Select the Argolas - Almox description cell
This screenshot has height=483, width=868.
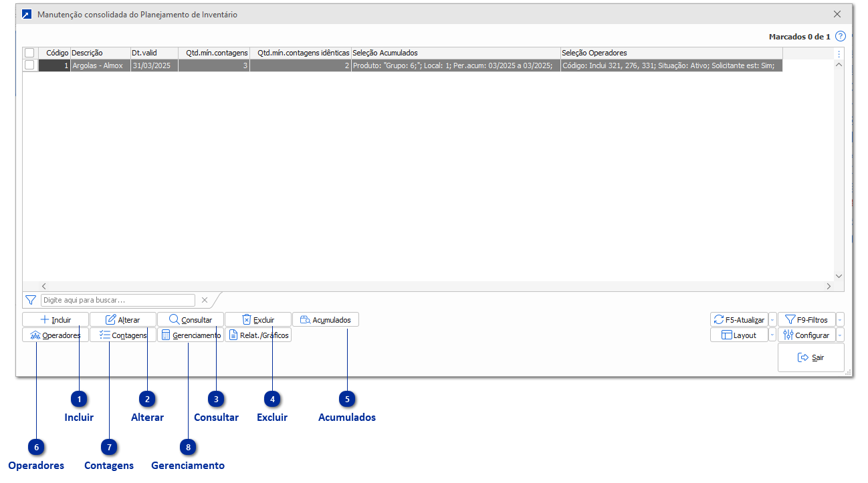[x=100, y=65]
